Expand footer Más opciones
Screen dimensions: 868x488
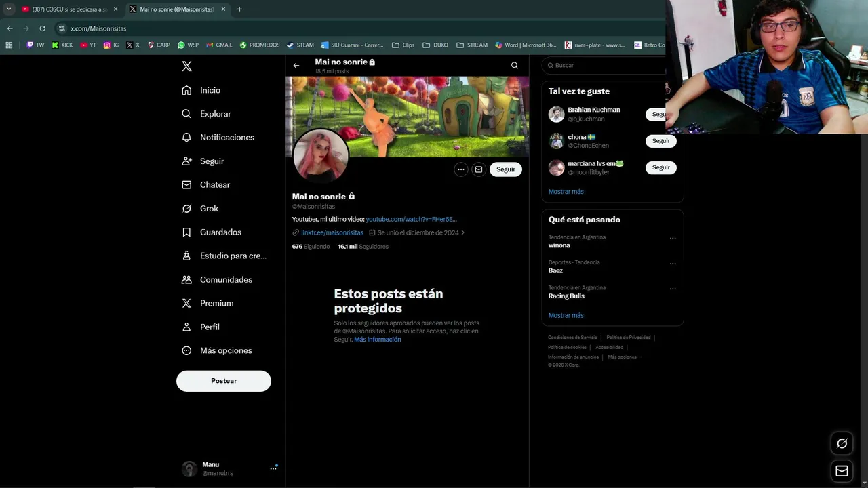coord(625,357)
